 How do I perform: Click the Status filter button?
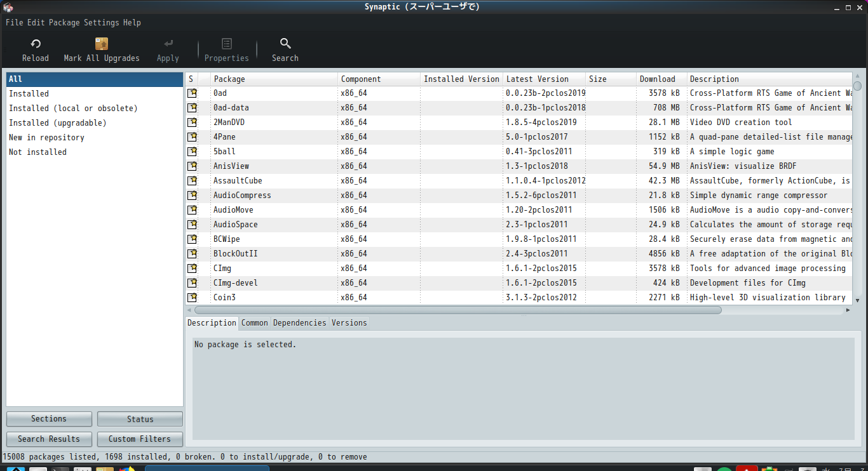coord(140,419)
